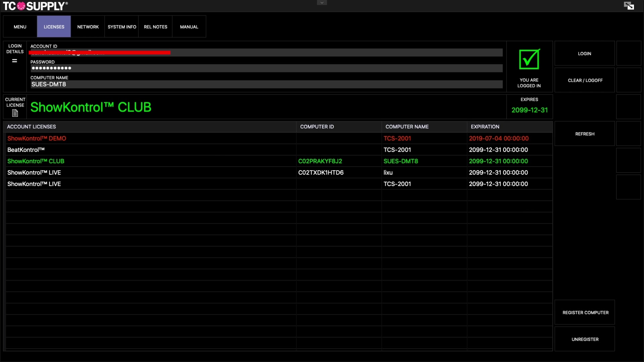
Task: Focus the Computer Name field SUES-DMT8
Action: click(x=267, y=84)
